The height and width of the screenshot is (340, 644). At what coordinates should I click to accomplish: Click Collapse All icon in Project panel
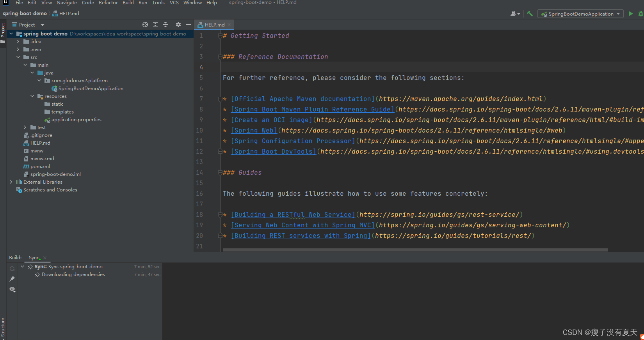tap(165, 25)
